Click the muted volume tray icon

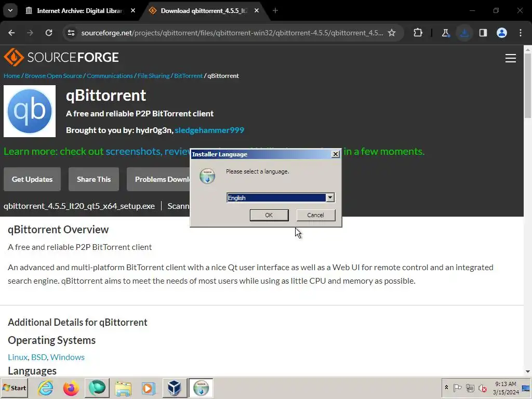point(482,388)
